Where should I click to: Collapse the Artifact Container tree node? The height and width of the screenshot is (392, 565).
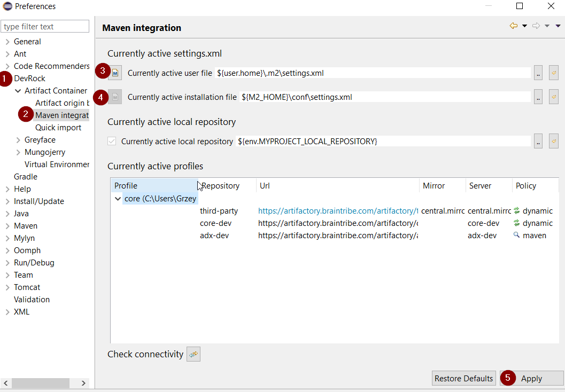click(18, 91)
